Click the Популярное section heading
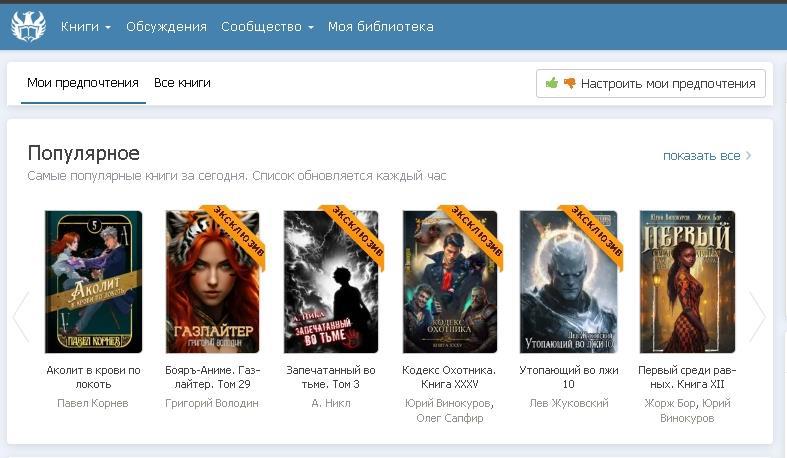787x458 pixels. click(x=84, y=153)
